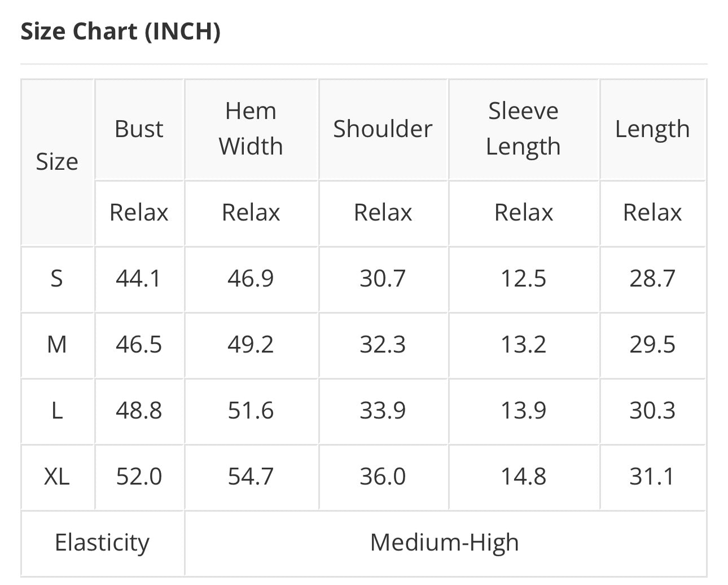Click the Size header cell
Viewport: 728px width, 585px height.
[x=57, y=162]
